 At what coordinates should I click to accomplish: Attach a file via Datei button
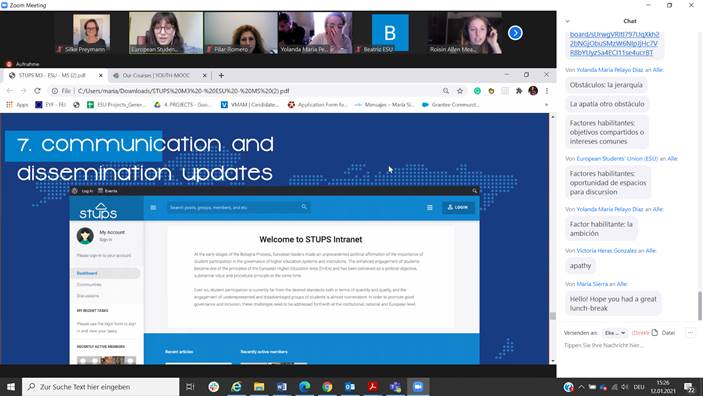[x=663, y=333]
